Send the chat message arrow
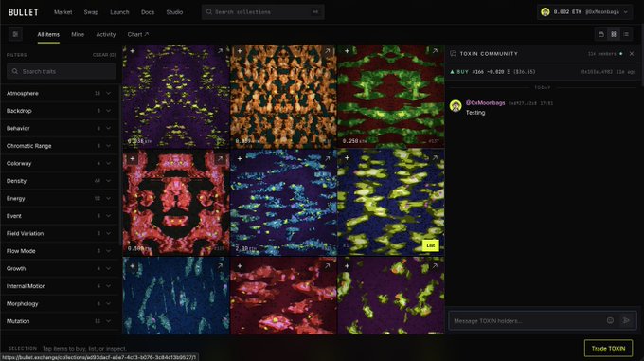Image resolution: width=644 pixels, height=361 pixels. point(626,320)
